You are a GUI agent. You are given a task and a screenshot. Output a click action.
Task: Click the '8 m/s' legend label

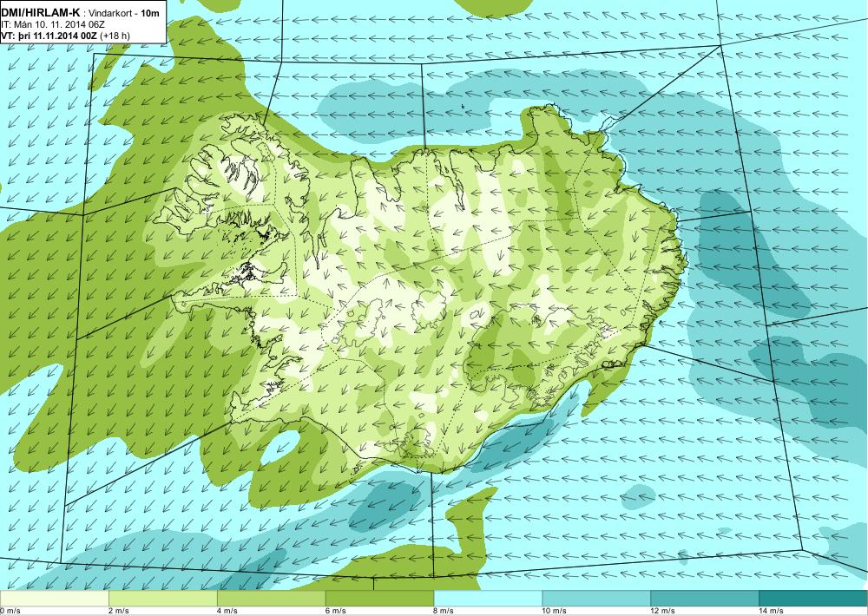[x=444, y=611]
